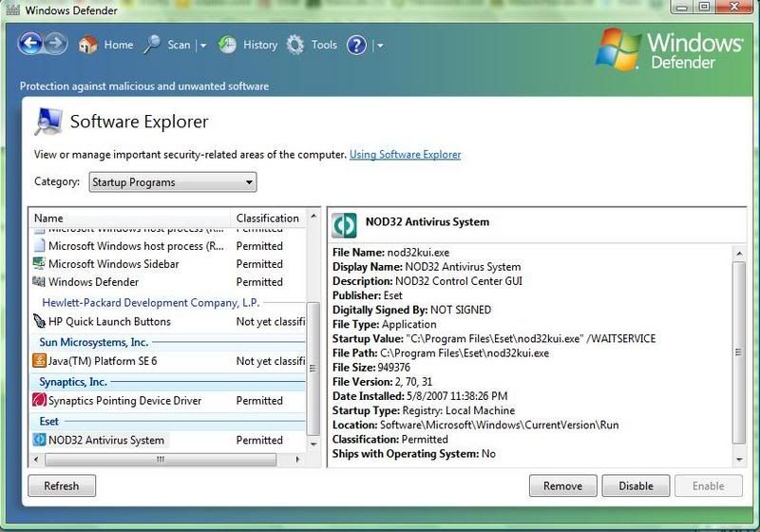Click the program list vertical scrollbar thumb
Viewport: 760px width, 532px height.
[x=313, y=369]
